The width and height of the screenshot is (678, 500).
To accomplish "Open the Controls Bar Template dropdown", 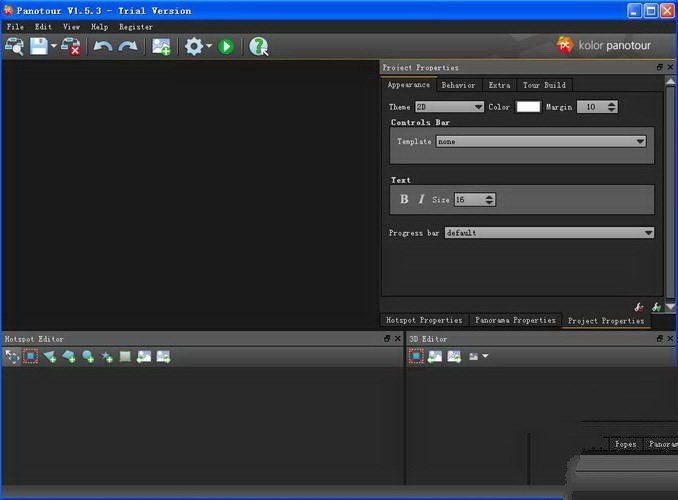I will click(x=541, y=141).
